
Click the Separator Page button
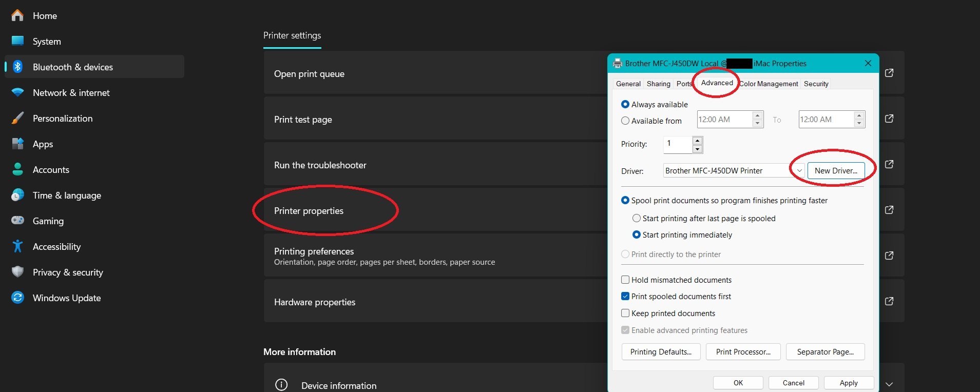[x=825, y=352]
